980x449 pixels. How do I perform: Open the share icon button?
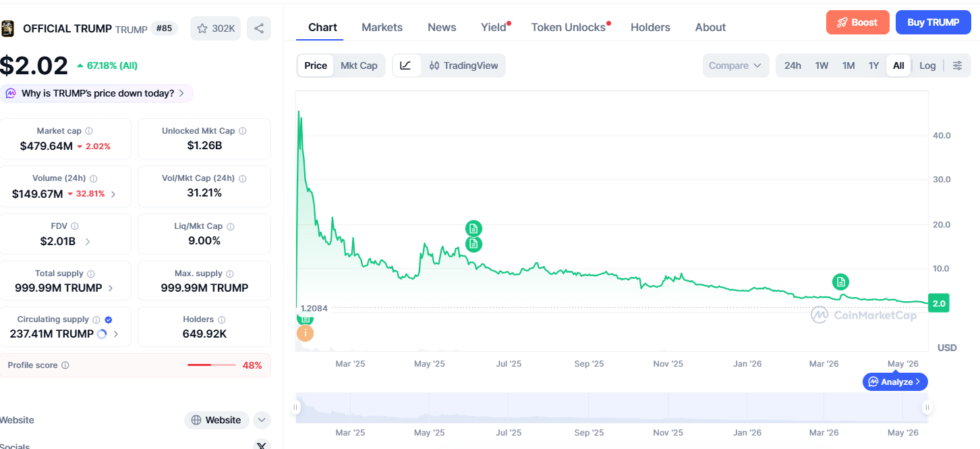[x=259, y=28]
